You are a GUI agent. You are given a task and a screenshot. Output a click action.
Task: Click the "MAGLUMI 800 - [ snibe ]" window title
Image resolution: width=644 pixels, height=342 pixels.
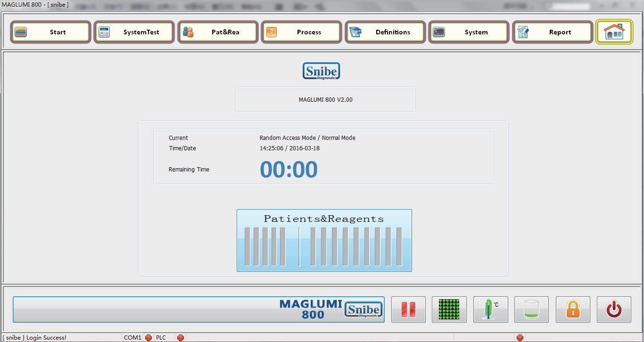point(35,5)
